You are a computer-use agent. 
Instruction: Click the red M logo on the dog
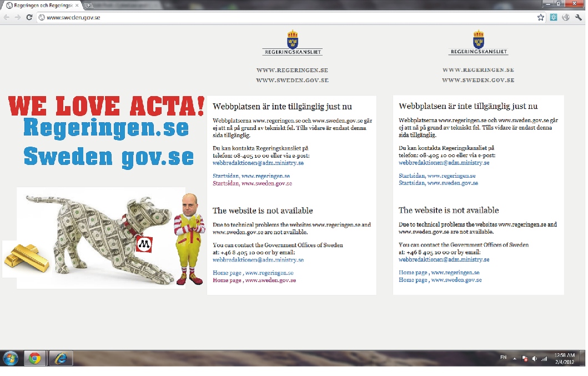pos(144,244)
